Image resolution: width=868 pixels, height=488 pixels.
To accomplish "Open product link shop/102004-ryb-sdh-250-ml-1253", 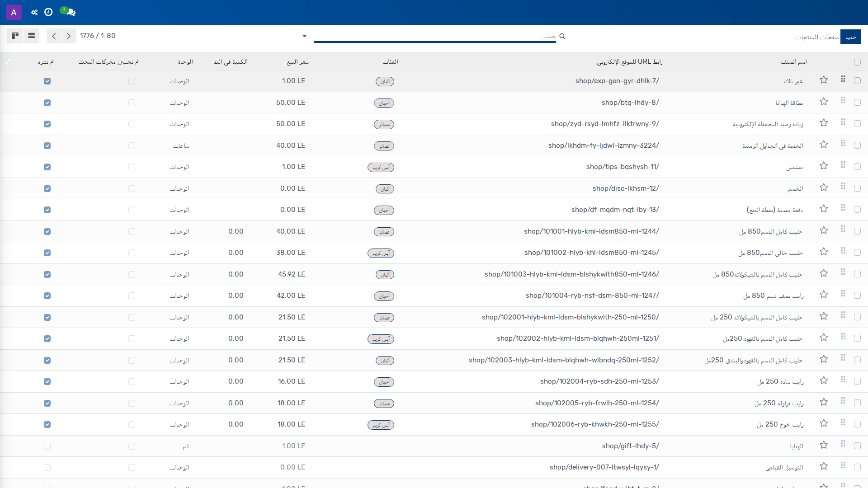I will [x=599, y=381].
